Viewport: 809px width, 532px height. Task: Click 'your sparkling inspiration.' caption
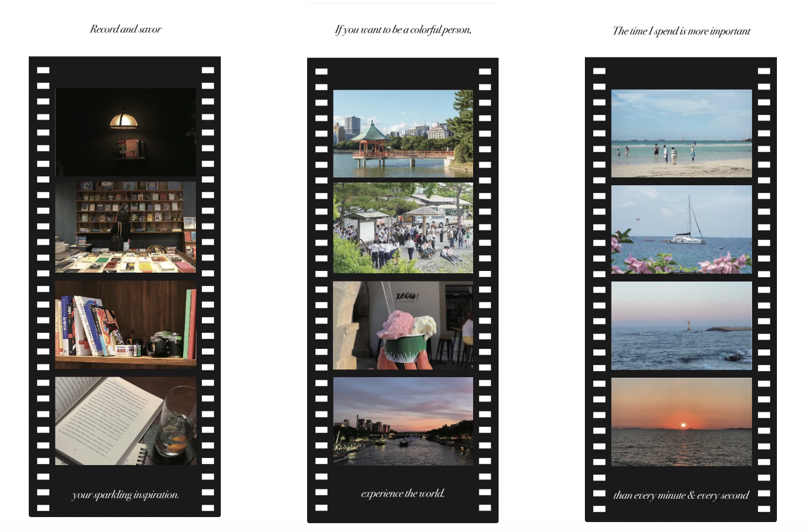coord(126,494)
